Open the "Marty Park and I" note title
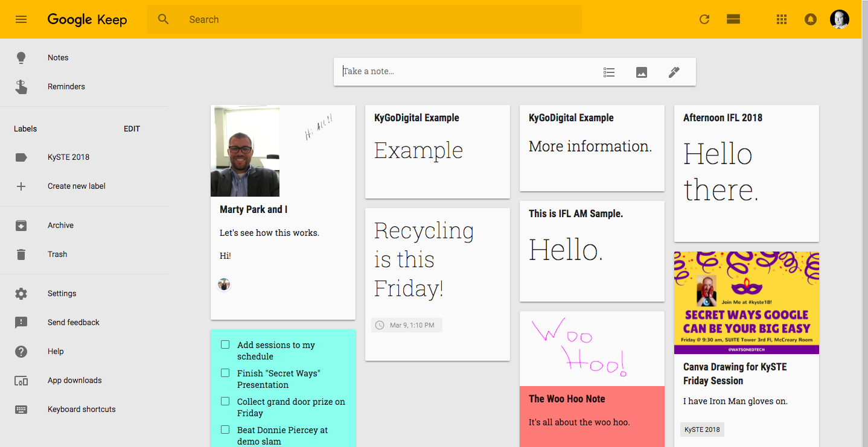The image size is (868, 447). [254, 209]
